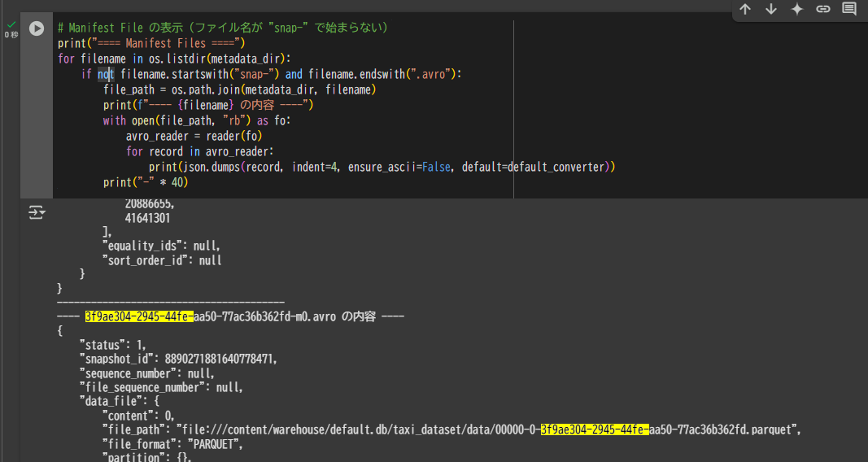Run the Manifest File code cell
This screenshot has width=868, height=462.
37,28
